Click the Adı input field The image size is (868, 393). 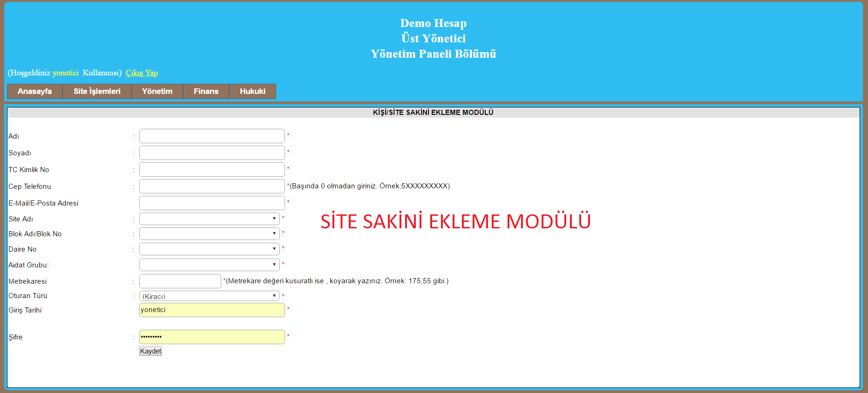point(212,136)
